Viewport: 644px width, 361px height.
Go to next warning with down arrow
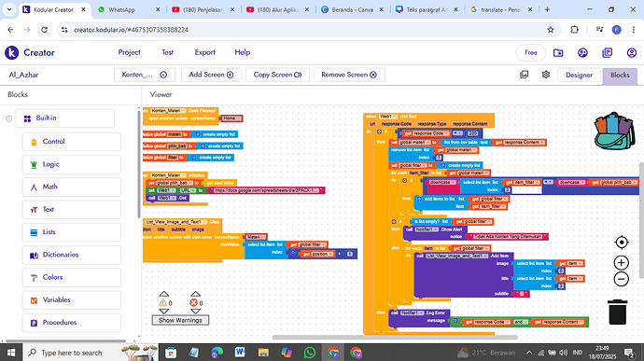coord(164,312)
